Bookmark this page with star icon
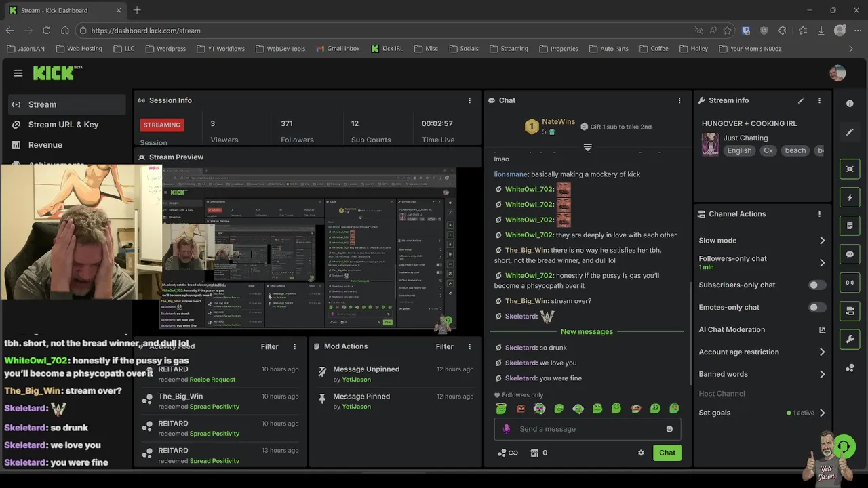 pyautogui.click(x=727, y=30)
